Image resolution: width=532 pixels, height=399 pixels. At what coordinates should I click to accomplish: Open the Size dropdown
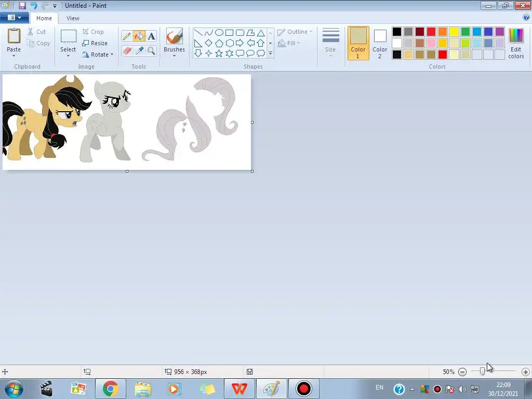click(x=330, y=43)
